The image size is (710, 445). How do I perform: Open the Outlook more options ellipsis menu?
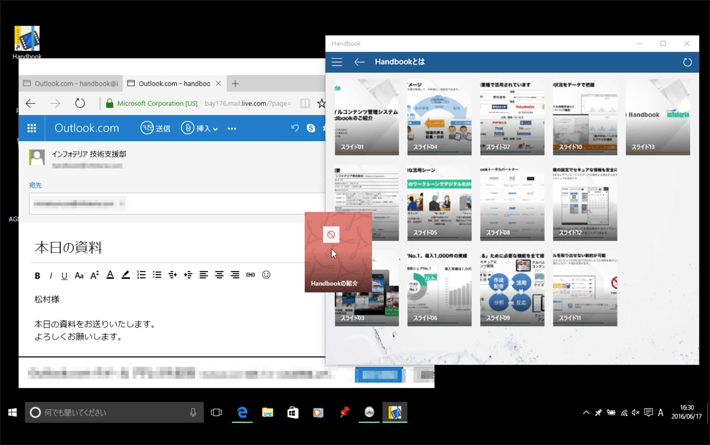[232, 129]
